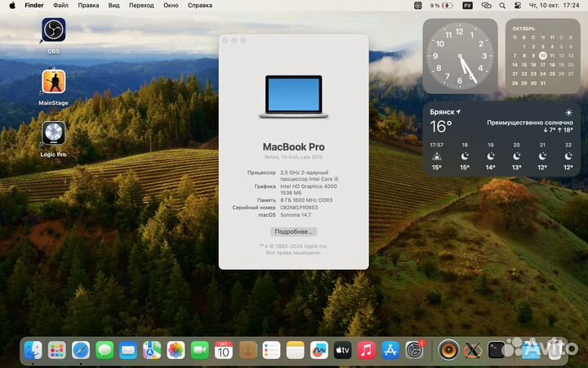Open the MainStage desktop icon
The image size is (588, 368).
[53, 82]
